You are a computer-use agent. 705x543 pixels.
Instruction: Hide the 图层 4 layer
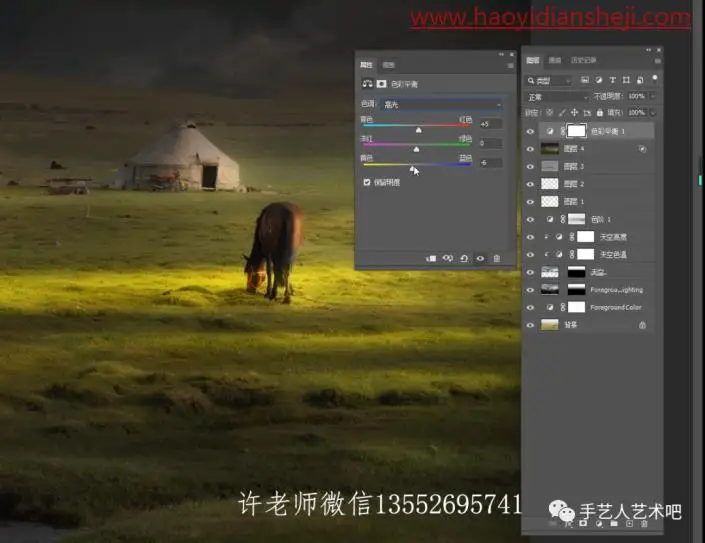[x=531, y=149]
